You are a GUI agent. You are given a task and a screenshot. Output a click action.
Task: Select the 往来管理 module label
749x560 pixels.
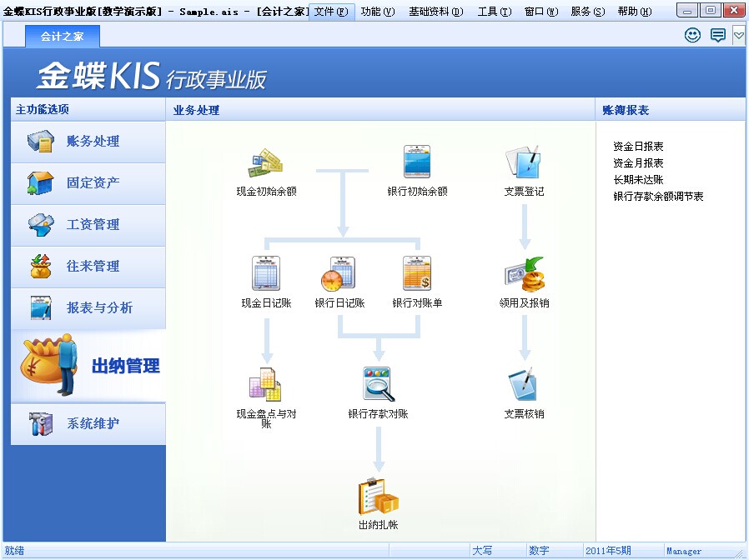[93, 266]
